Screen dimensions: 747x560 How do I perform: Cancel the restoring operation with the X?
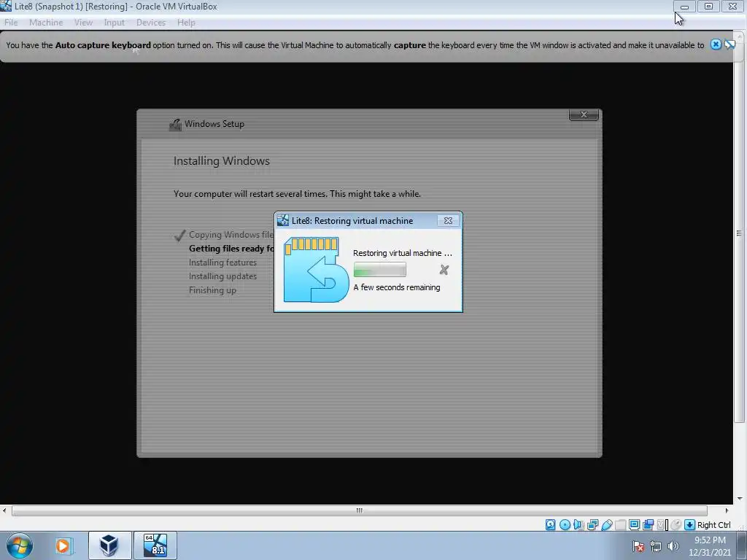pyautogui.click(x=444, y=270)
